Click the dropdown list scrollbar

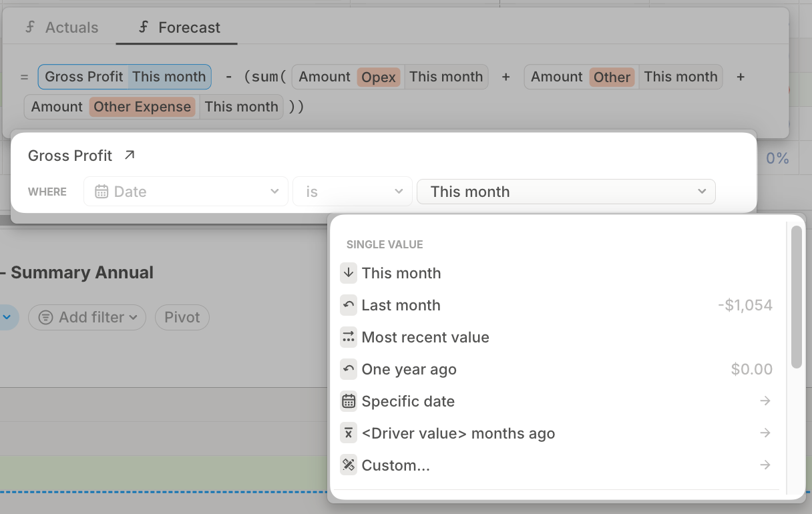pyautogui.click(x=796, y=297)
